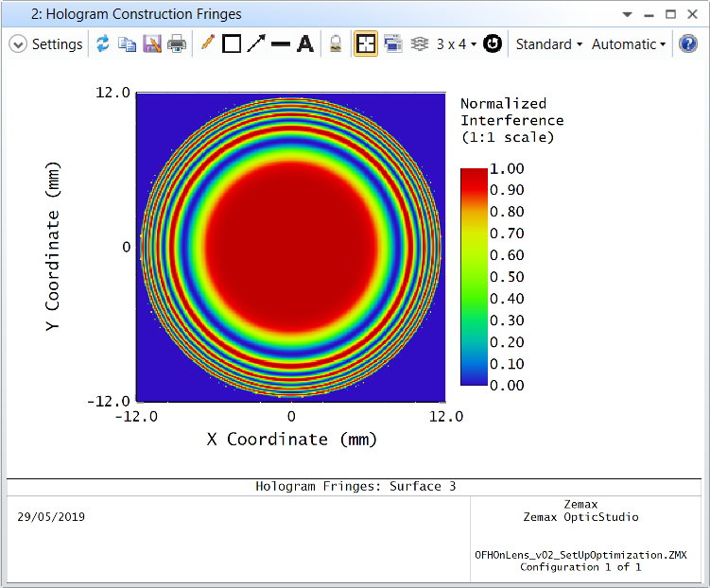Select the line draw tool
This screenshot has width=710, height=588.
[x=281, y=43]
